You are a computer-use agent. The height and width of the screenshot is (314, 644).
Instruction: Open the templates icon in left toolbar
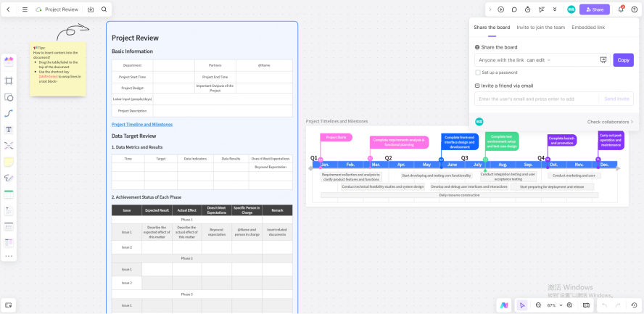(x=9, y=62)
